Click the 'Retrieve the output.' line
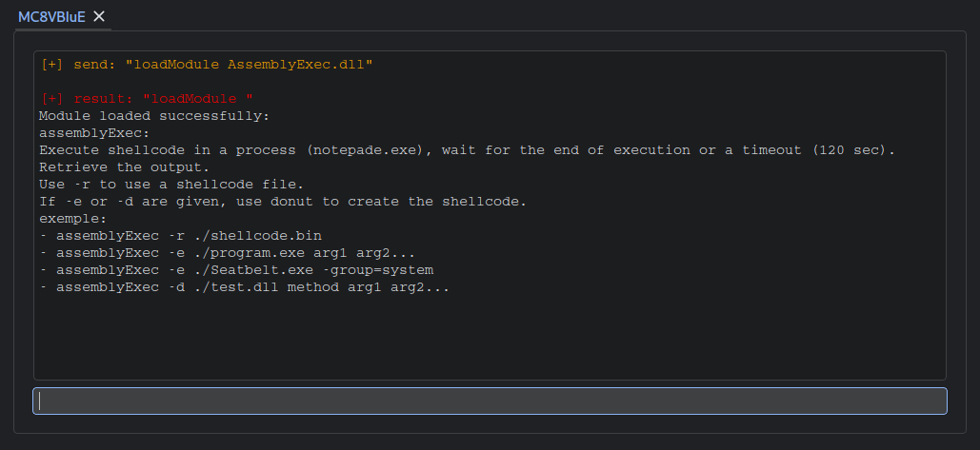 tap(125, 167)
